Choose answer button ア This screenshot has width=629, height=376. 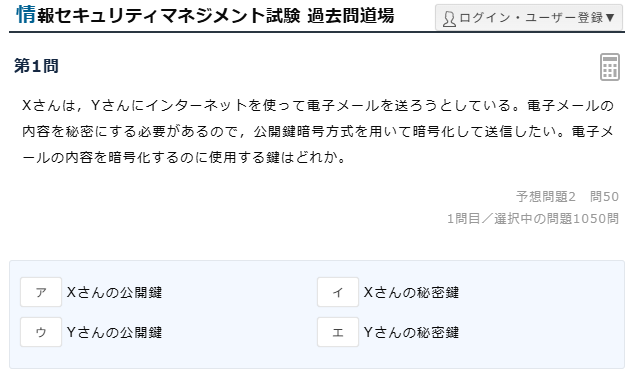(41, 292)
